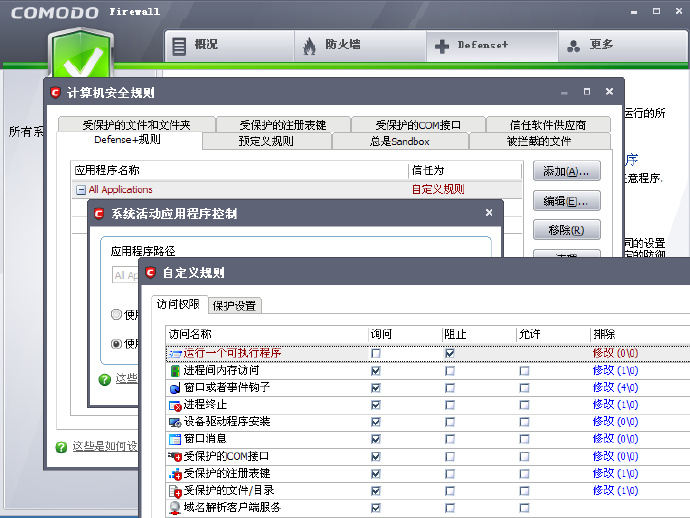This screenshot has height=518, width=690.
Task: Select 信任软件供应商 tab
Action: tap(548, 125)
